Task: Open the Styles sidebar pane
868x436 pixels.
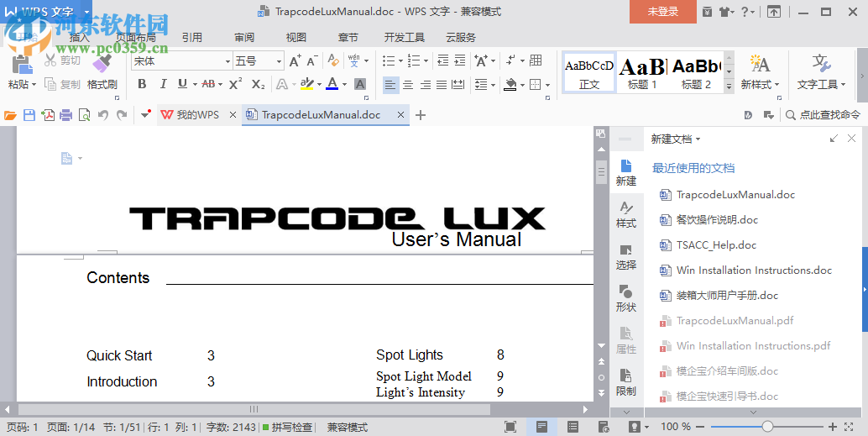Action: [x=626, y=215]
